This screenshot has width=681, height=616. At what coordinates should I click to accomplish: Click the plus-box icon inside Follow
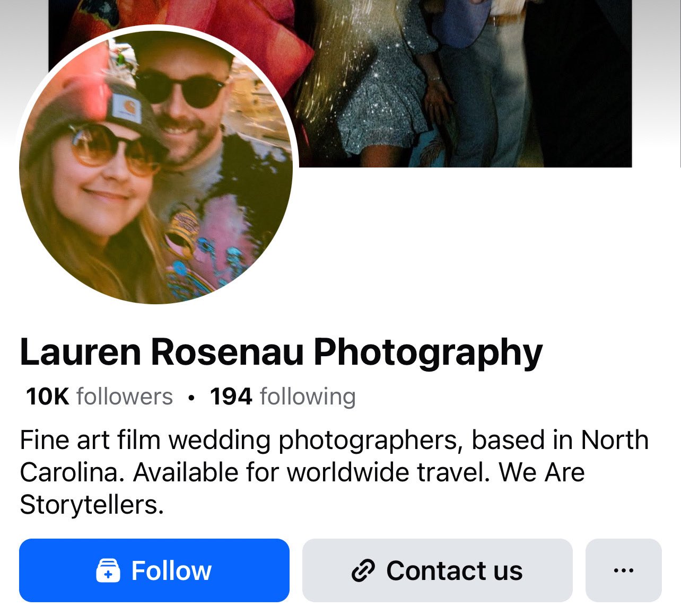click(x=108, y=571)
